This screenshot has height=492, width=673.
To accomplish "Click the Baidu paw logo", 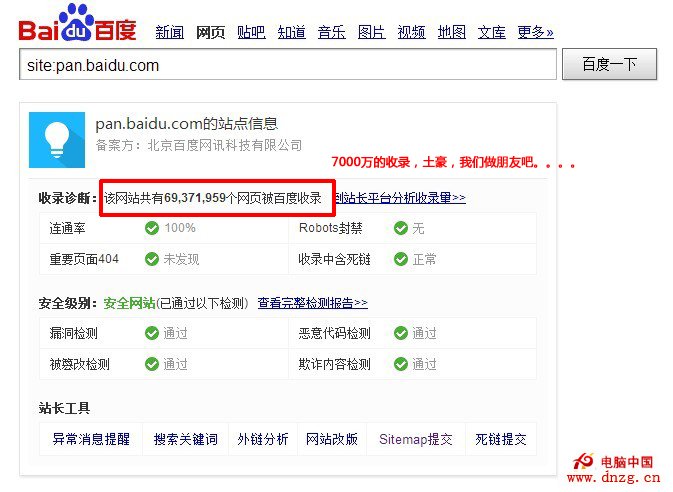I will pyautogui.click(x=77, y=24).
